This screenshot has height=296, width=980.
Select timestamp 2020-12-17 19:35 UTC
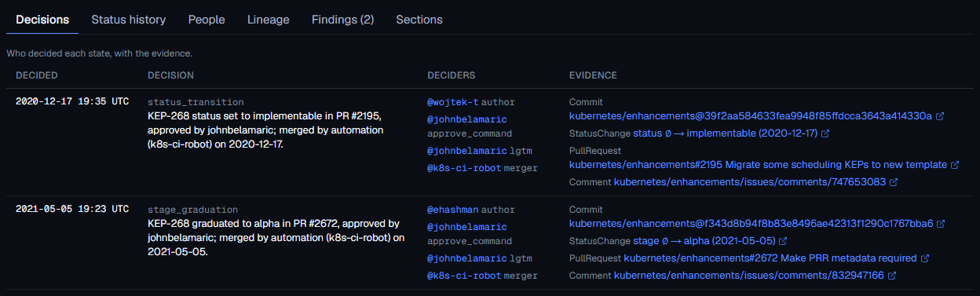72,102
